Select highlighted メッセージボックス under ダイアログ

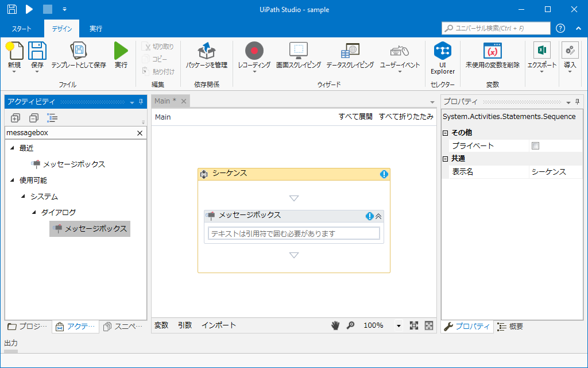click(90, 228)
